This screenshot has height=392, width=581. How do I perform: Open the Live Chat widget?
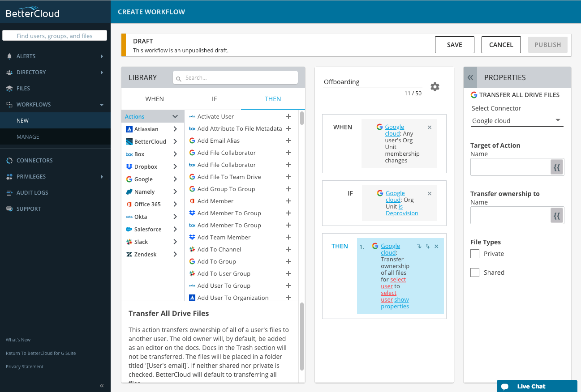point(537,386)
